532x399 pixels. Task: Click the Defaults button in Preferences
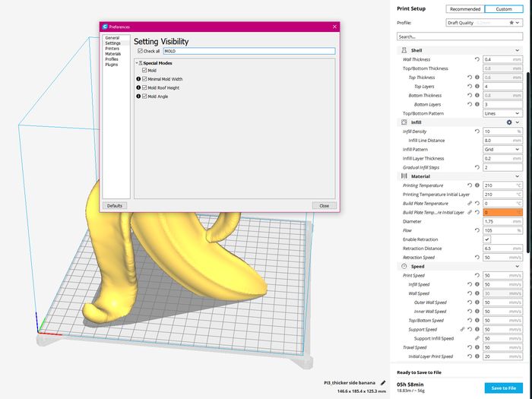115,206
